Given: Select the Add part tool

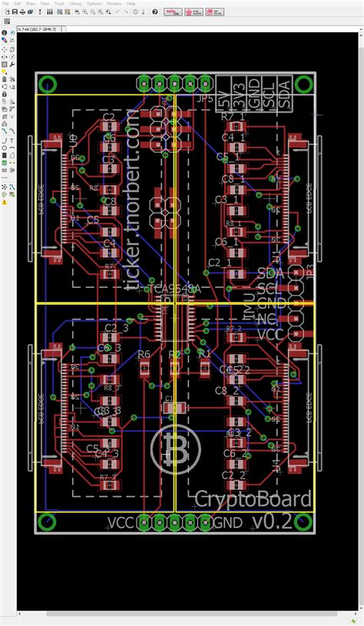Looking at the screenshot, I should [12, 78].
